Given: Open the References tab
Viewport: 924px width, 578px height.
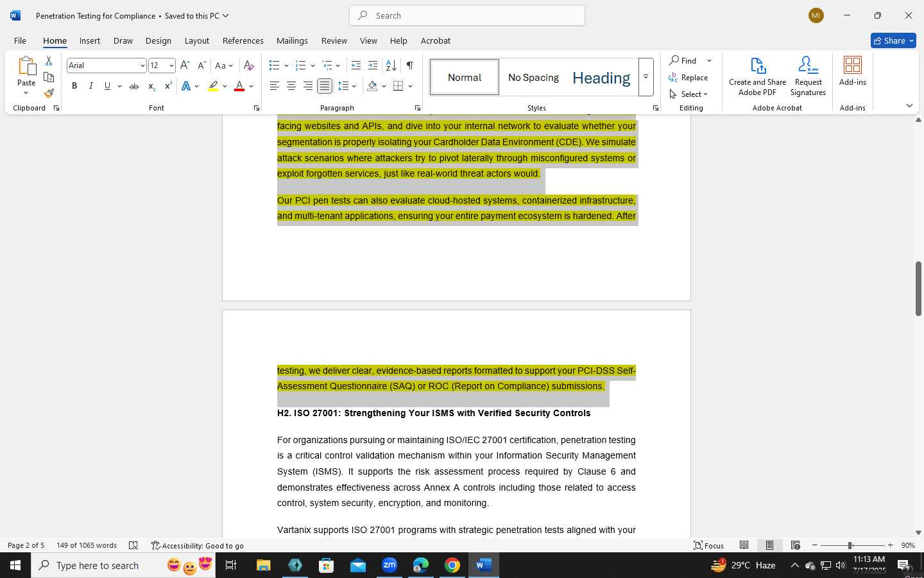Looking at the screenshot, I should point(243,40).
